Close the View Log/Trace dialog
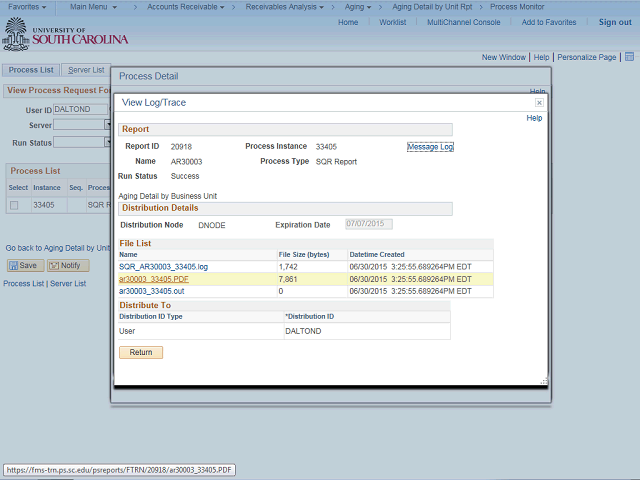 (539, 102)
